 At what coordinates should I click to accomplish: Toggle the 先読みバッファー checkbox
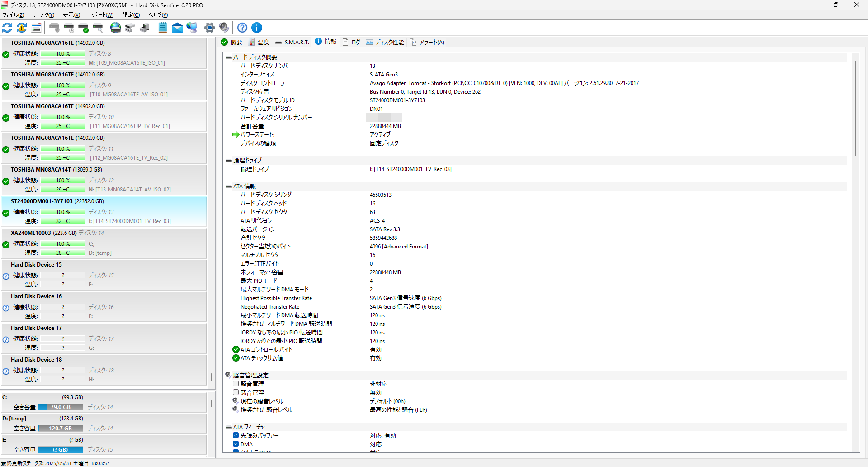(x=236, y=435)
